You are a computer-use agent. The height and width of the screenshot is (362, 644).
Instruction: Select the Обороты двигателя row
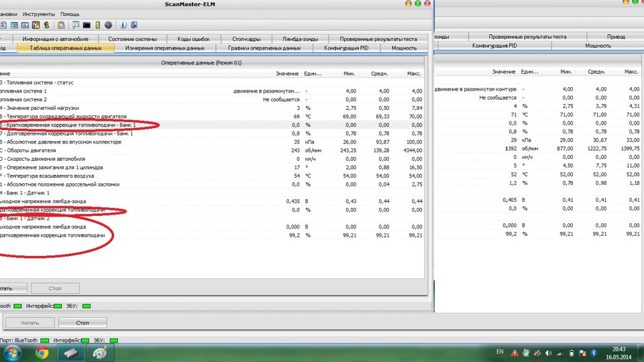[212, 150]
